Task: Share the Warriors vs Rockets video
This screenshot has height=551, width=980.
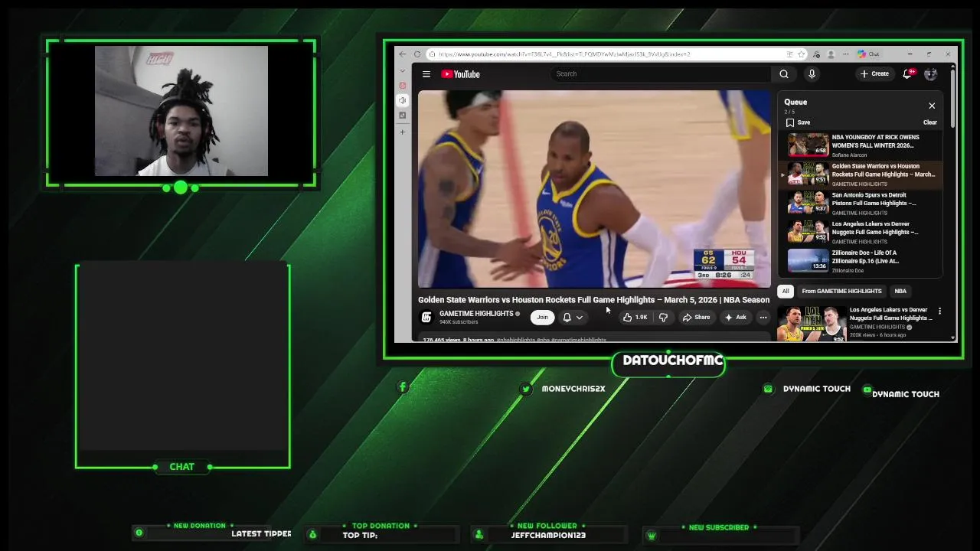Action: [696, 318]
